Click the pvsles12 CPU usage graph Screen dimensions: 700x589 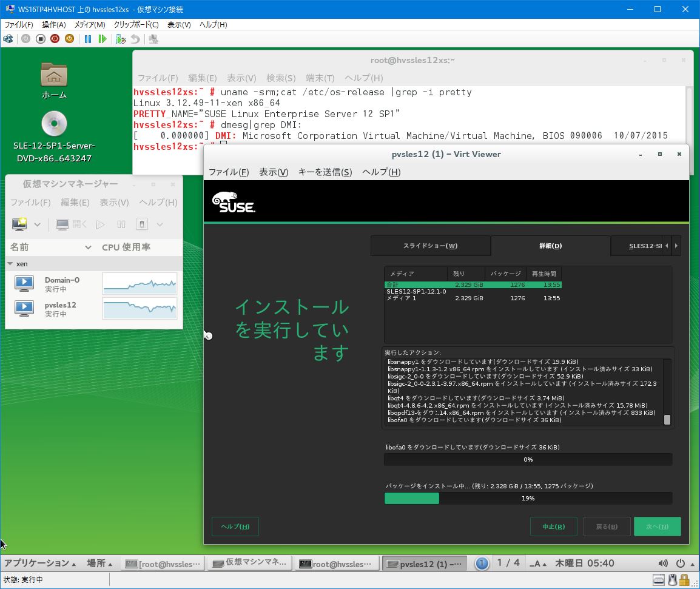(x=140, y=309)
